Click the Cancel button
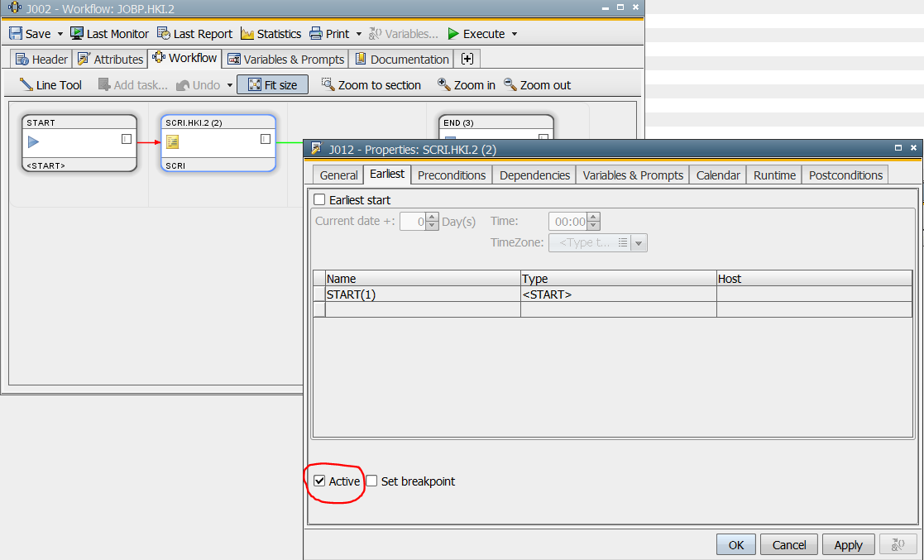The image size is (924, 560). point(788,544)
